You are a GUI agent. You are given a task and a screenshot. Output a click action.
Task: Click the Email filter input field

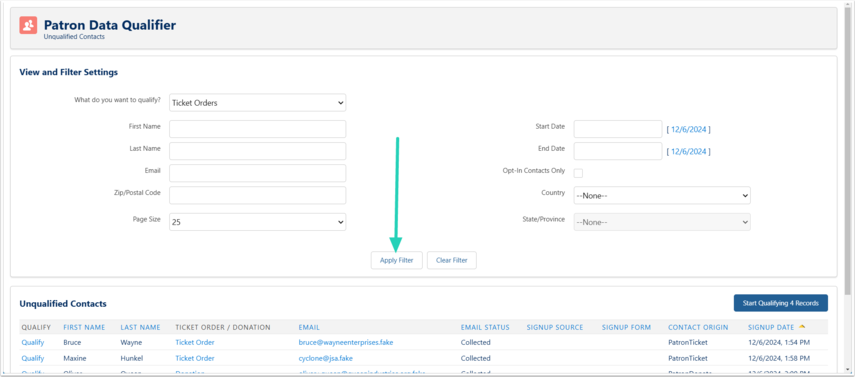tap(257, 173)
